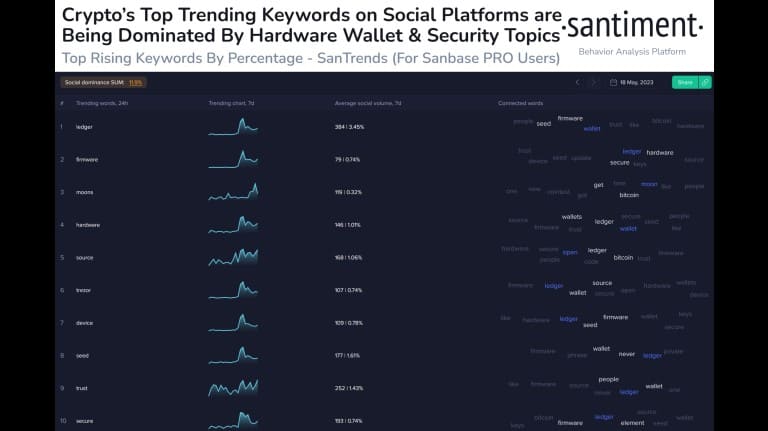Click the source row trending sparkline chart

(x=233, y=257)
